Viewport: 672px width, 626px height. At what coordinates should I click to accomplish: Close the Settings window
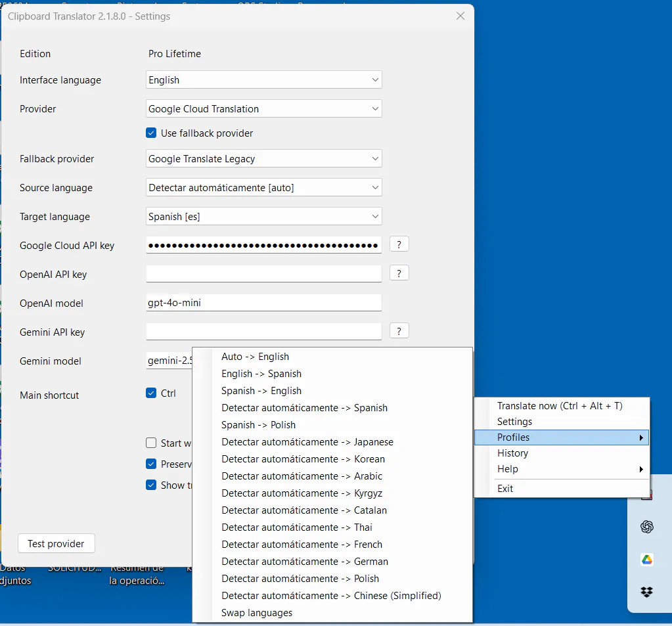tap(460, 16)
